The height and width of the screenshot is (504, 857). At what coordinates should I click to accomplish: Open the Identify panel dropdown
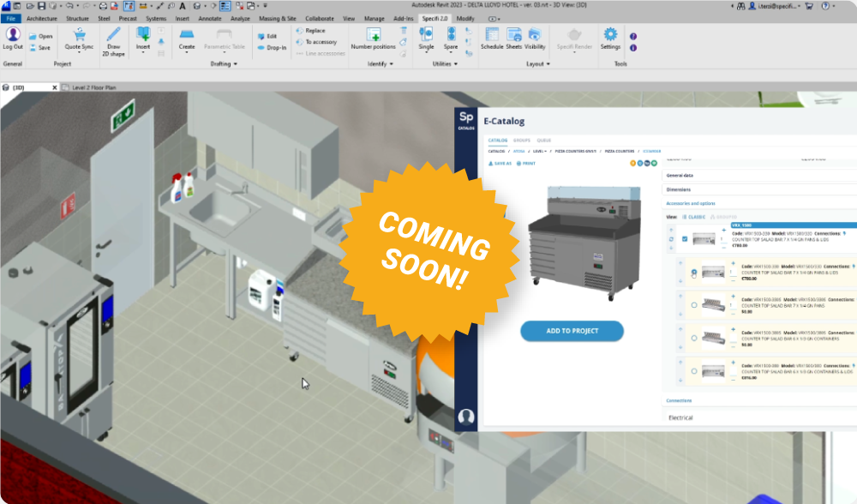(x=380, y=64)
